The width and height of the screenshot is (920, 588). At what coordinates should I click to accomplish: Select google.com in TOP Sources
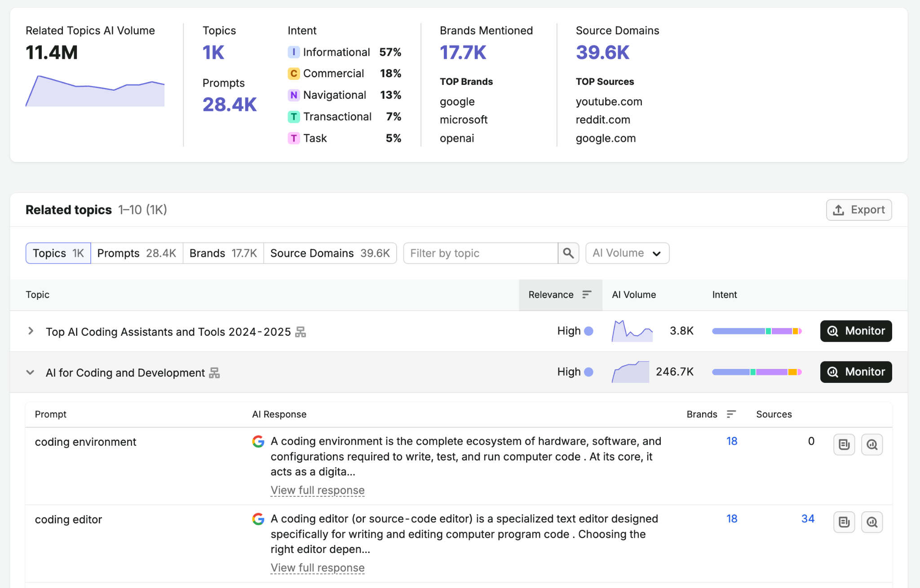[606, 138]
